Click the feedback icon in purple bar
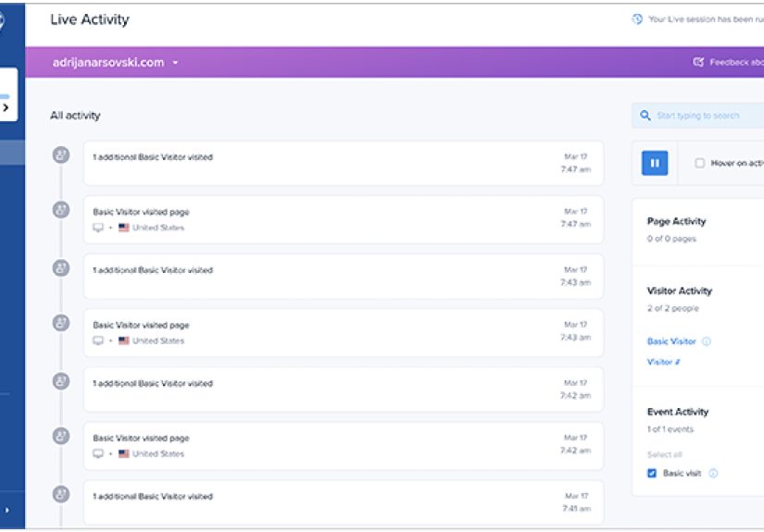764x532 pixels. 698,62
